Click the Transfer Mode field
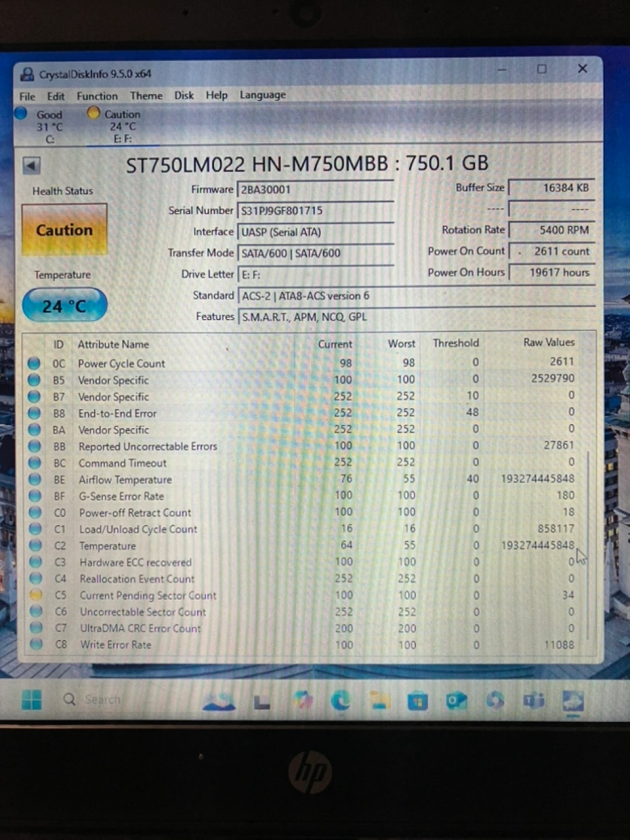630x840 pixels. tap(316, 253)
